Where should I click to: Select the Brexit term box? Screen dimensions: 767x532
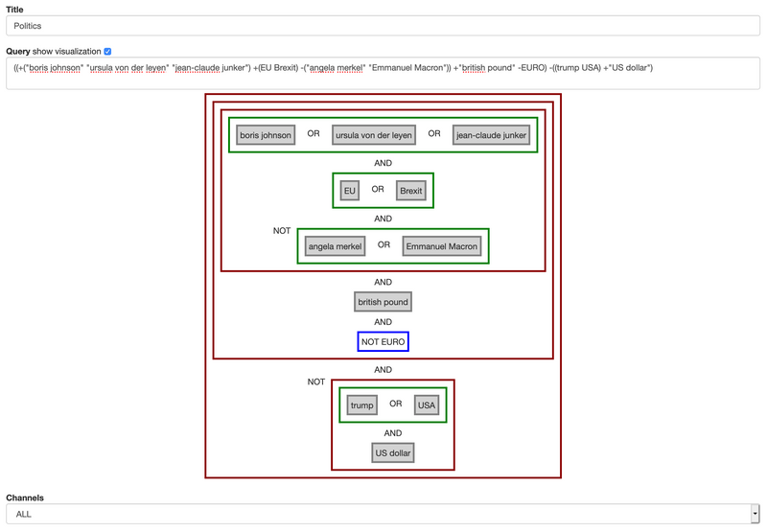(410, 191)
